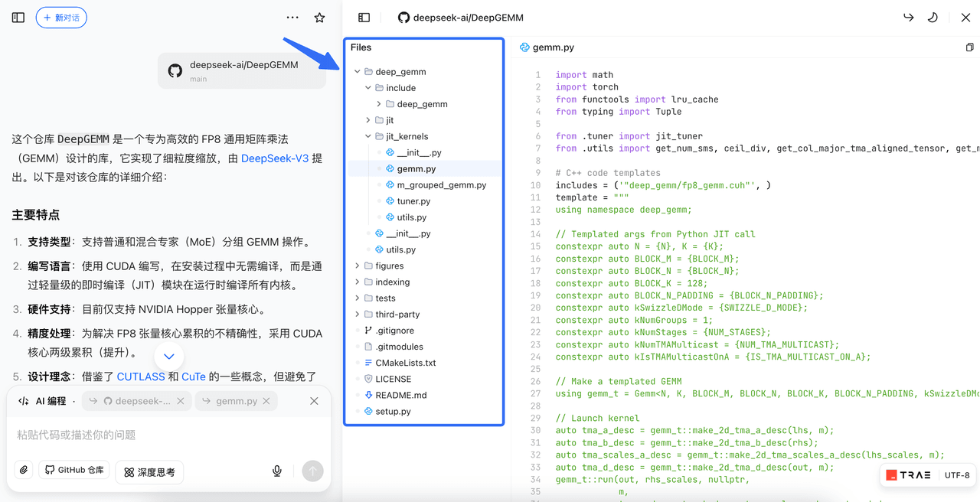Click the microphone voice input icon
This screenshot has height=502, width=980.
pos(277,471)
